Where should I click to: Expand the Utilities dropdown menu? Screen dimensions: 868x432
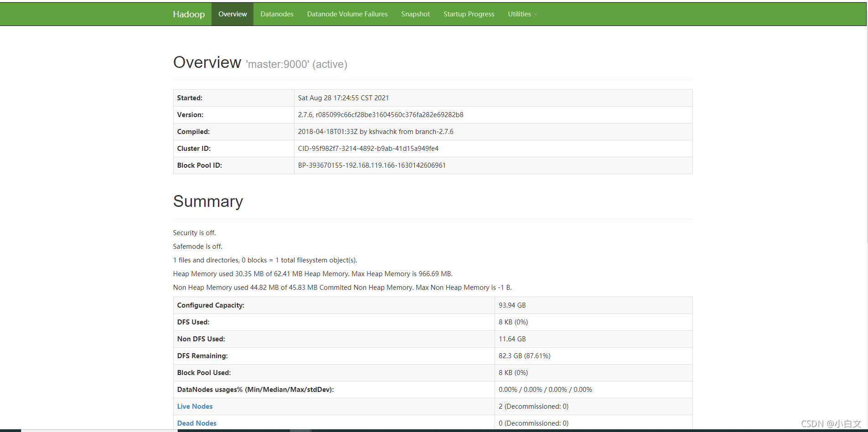point(522,14)
